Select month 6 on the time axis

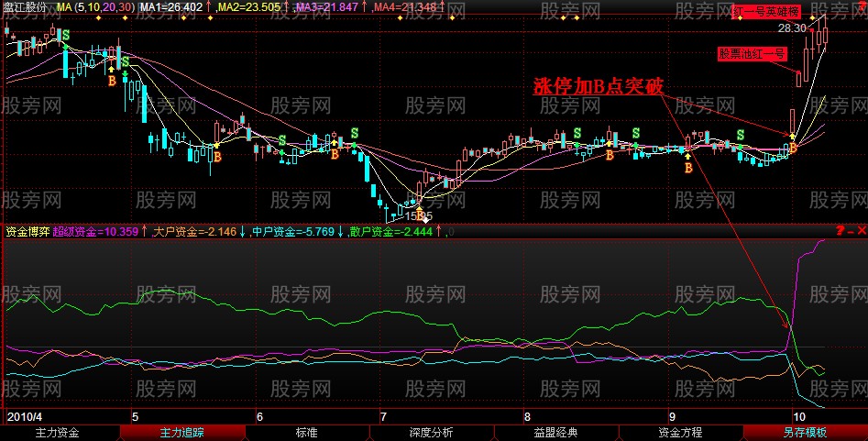[x=260, y=416]
